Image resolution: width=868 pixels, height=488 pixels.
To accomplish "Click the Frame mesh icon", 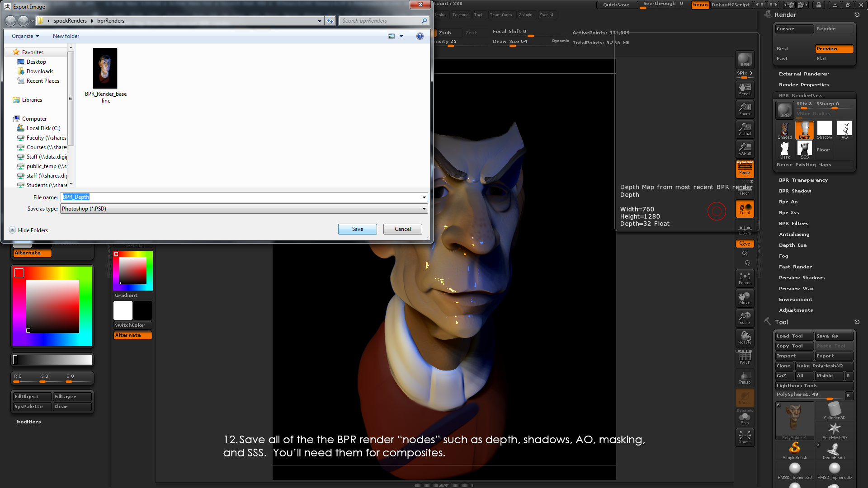I will 745,278.
